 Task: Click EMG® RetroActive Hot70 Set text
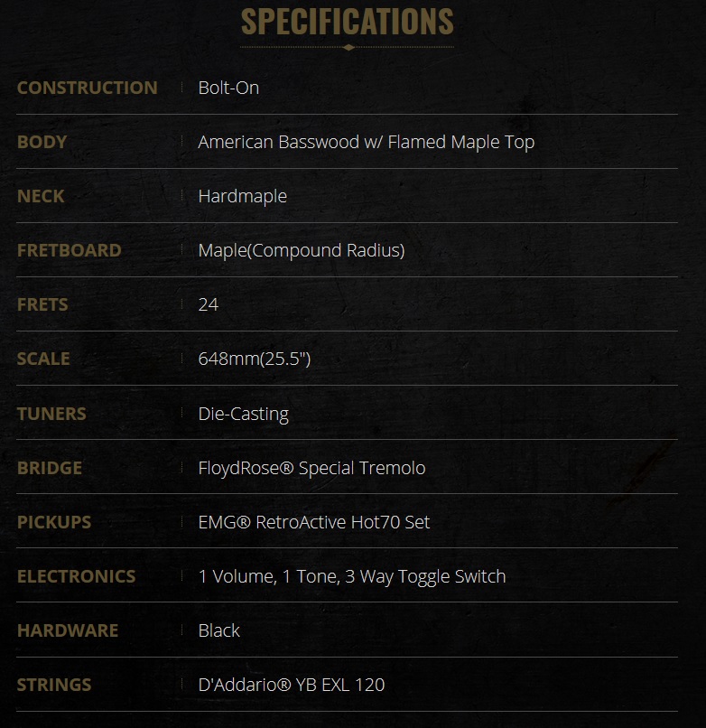click(x=313, y=522)
